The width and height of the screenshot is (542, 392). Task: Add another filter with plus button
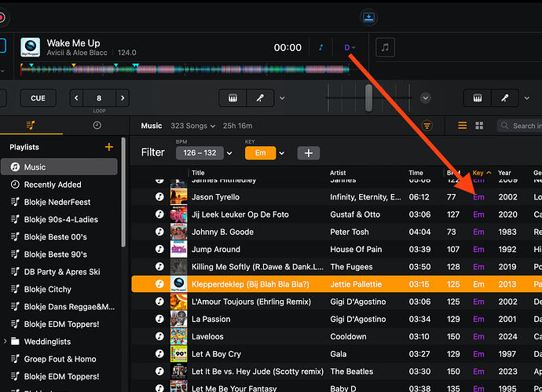click(308, 153)
